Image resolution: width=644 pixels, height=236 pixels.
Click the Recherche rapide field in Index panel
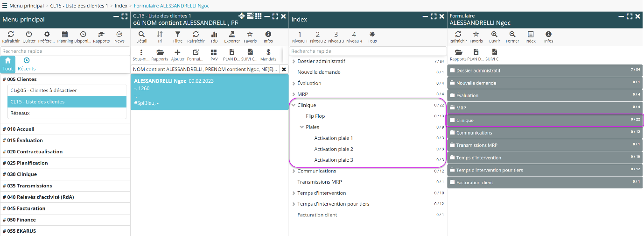368,51
